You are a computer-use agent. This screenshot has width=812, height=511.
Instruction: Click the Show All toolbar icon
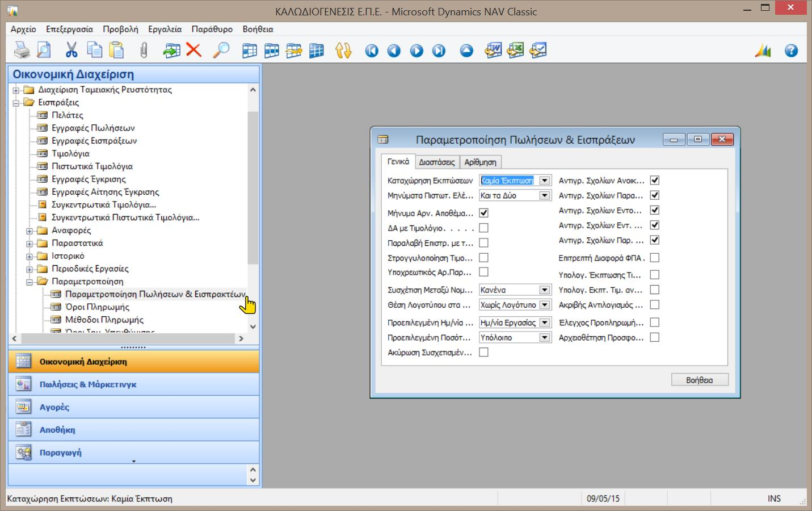(316, 51)
